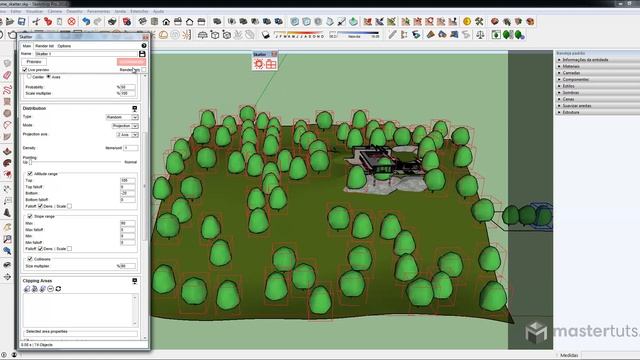Image resolution: width=640 pixels, height=360 pixels.
Task: Click the gold coin icon in top toolbar
Action: tap(467, 21)
